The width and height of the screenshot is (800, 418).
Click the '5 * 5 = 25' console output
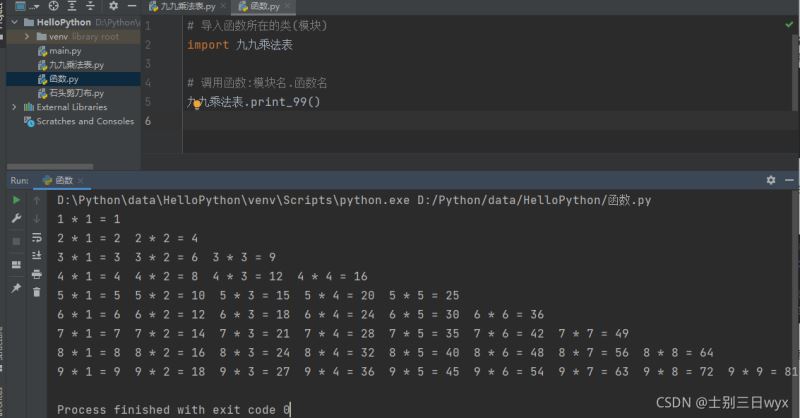click(424, 296)
